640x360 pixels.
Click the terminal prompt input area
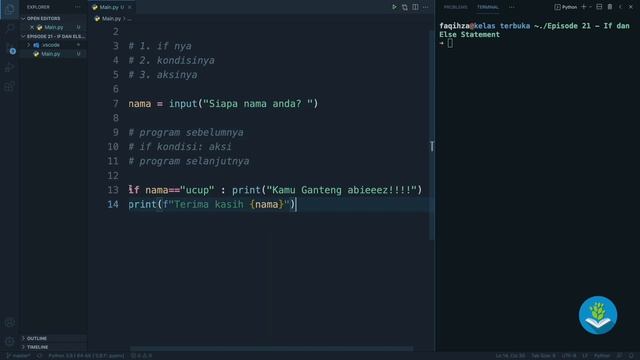pos(450,43)
